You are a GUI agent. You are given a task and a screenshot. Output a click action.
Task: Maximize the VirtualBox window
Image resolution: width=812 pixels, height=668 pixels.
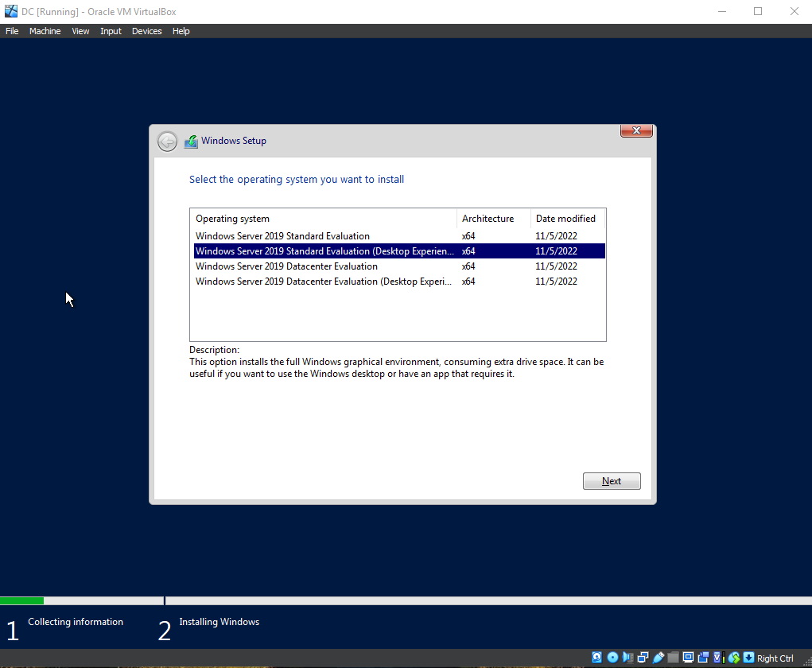758,11
